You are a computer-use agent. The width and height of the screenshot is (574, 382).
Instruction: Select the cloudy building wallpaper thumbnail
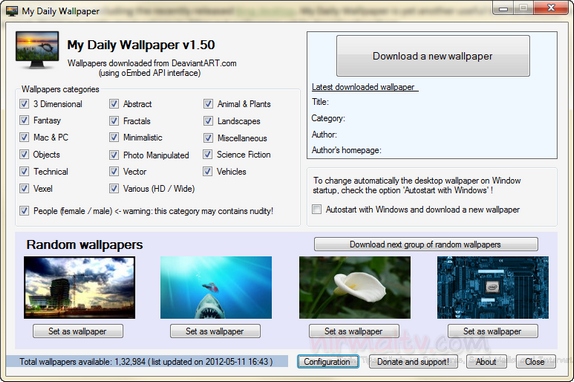79,287
